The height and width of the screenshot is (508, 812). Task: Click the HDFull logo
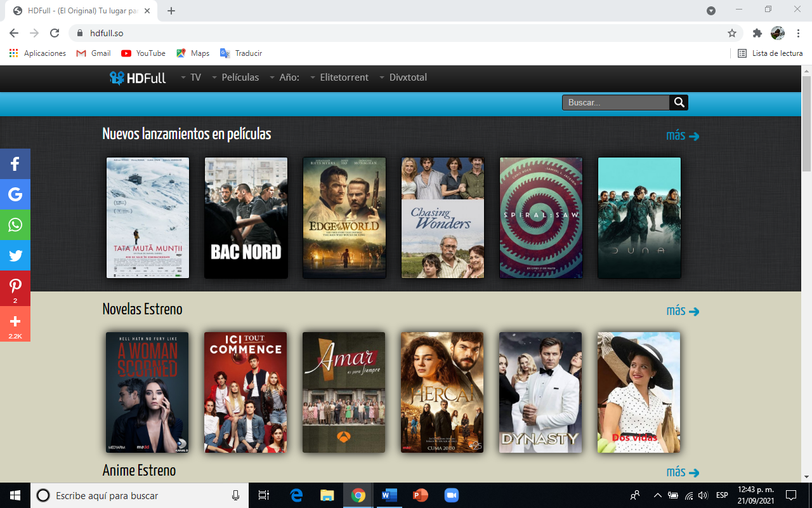tap(138, 77)
